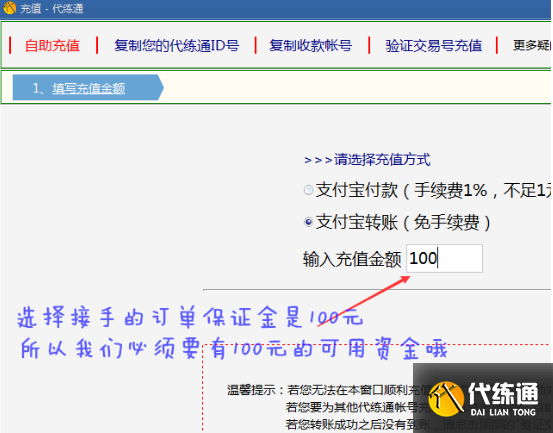The image size is (553, 433).
Task: Select 支付宝转账 (免手续费) radio button
Action: pyautogui.click(x=308, y=222)
